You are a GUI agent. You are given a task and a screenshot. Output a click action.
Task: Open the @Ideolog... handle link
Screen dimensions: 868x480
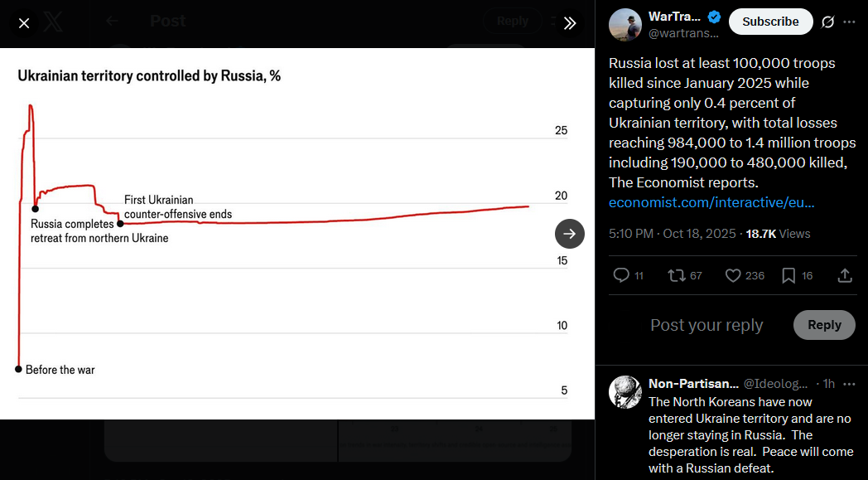(775, 384)
